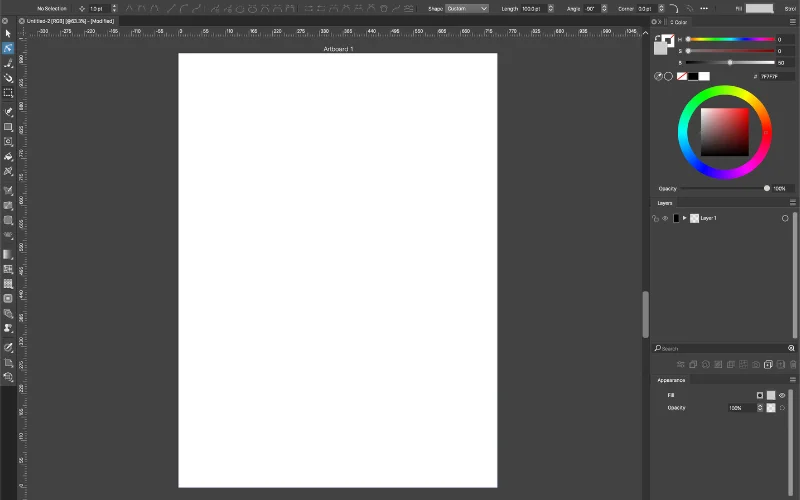
Task: Select the None (red slash) swatch
Action: (x=682, y=77)
